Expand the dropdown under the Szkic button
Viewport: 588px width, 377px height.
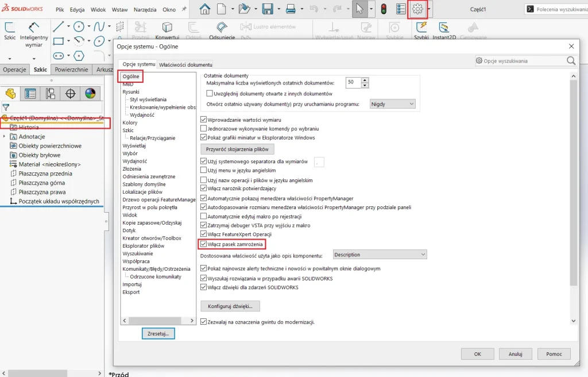pos(10,59)
